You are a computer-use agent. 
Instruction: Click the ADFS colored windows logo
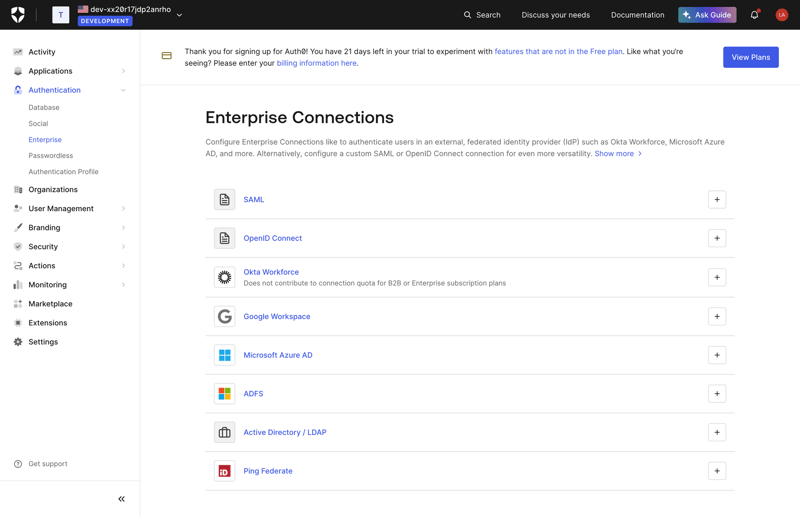point(224,393)
